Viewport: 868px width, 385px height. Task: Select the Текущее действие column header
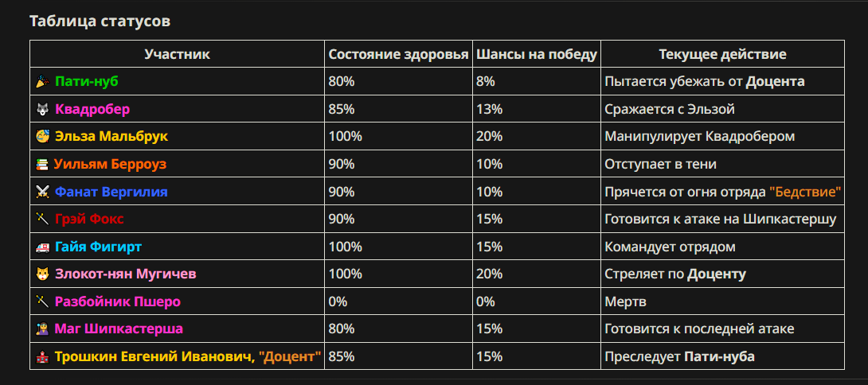pos(722,54)
